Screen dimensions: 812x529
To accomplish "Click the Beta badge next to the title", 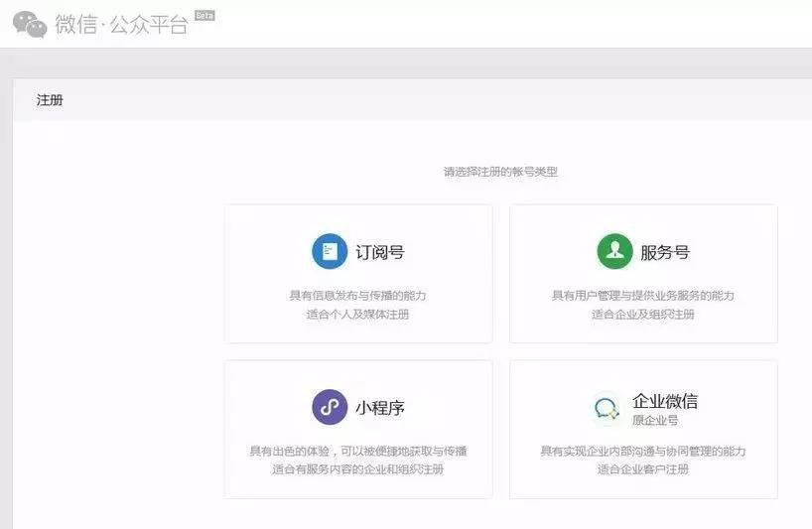I will (x=204, y=16).
